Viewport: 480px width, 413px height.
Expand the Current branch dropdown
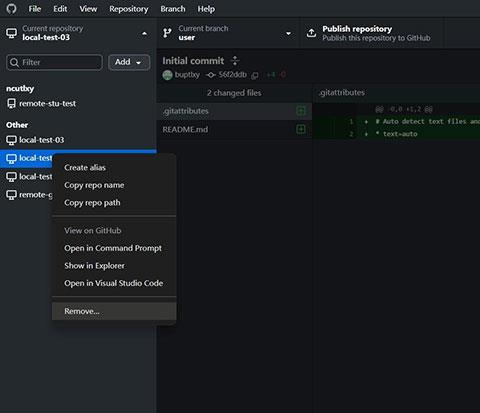coord(229,33)
